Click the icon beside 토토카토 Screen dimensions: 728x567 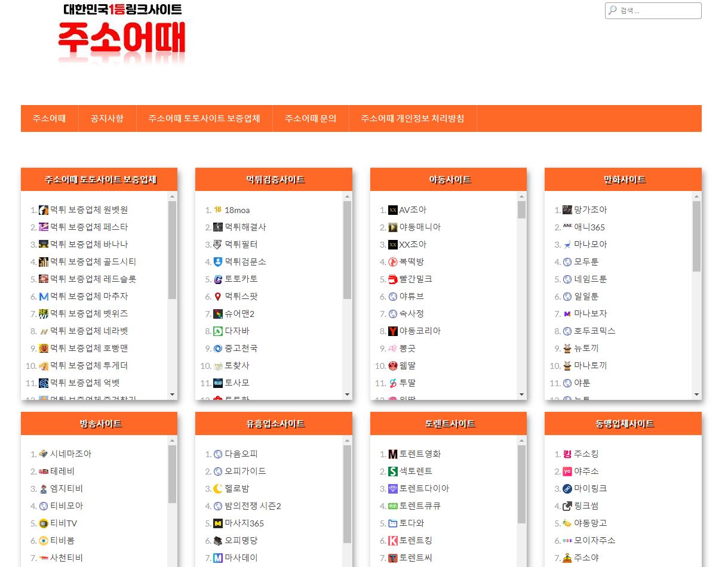tap(218, 279)
